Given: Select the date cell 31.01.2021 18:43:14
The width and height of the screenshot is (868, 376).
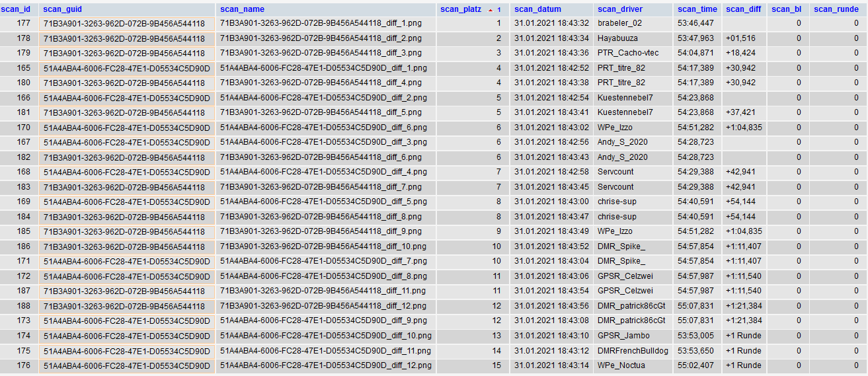Looking at the screenshot, I should click(551, 365).
